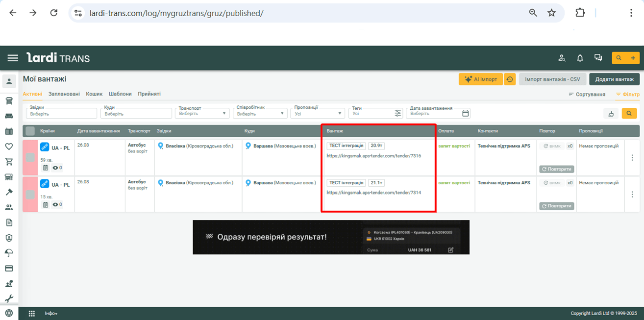Check the second cargo row checkbox
The height and width of the screenshot is (320, 644).
click(x=30, y=195)
